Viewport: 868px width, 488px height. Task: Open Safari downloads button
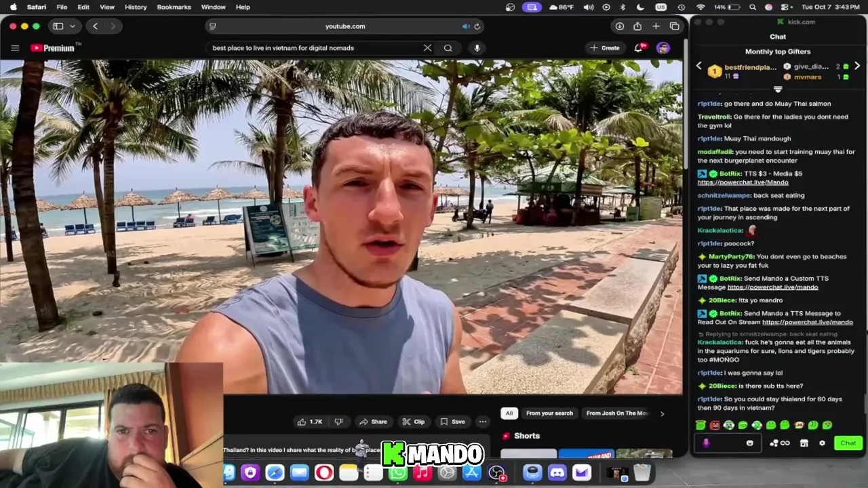(x=619, y=26)
